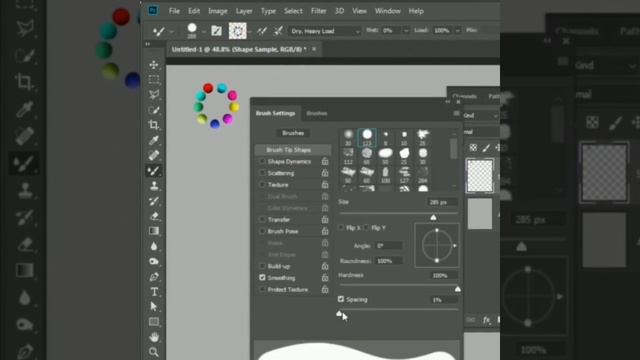This screenshot has height=360, width=640.
Task: Select the Clone Stamp tool
Action: pyautogui.click(x=154, y=186)
